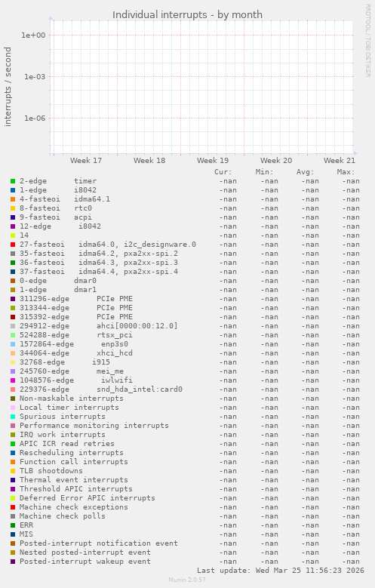Select the orange swatch for 4-fasteoi idma64.1
The height and width of the screenshot is (588, 375).
tap(13, 199)
